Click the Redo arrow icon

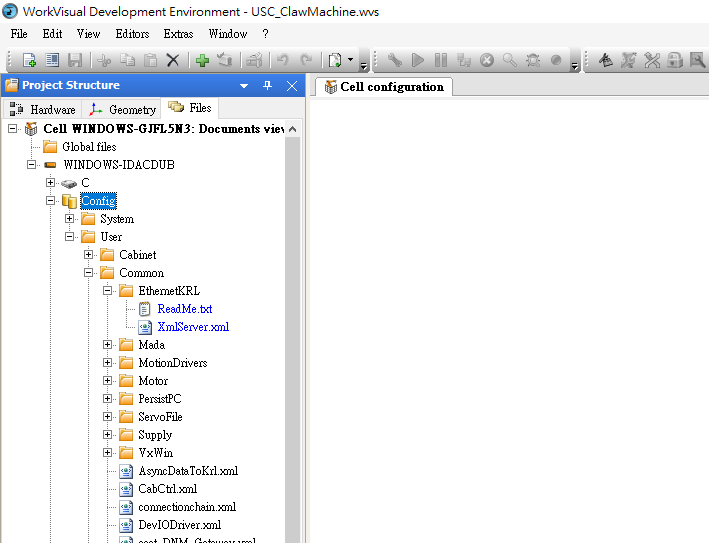click(306, 60)
